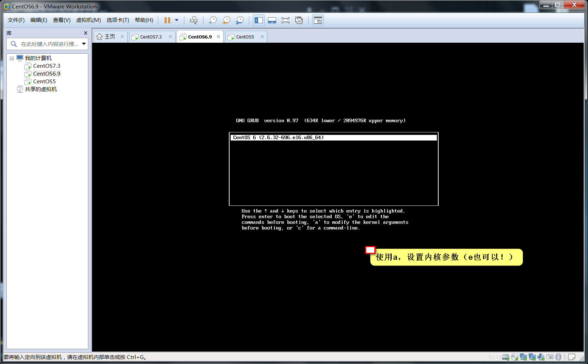This screenshot has width=588, height=364.
Task: Click the first network adapter status icon
Action: pyautogui.click(x=523, y=357)
